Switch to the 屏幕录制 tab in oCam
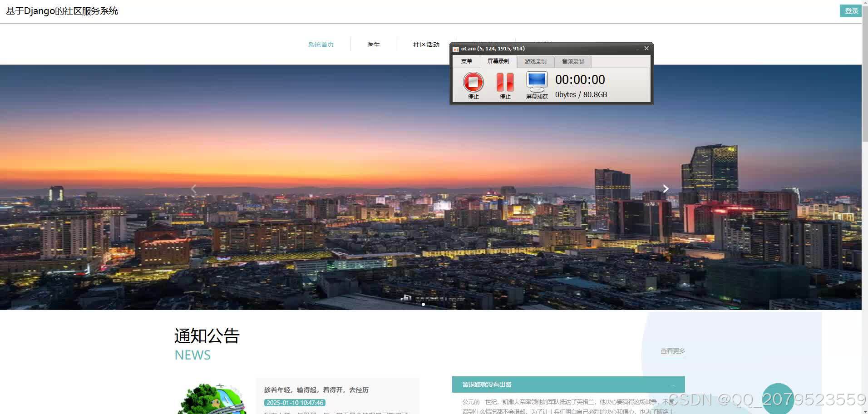Screen dimensions: 868x414 tap(498, 61)
